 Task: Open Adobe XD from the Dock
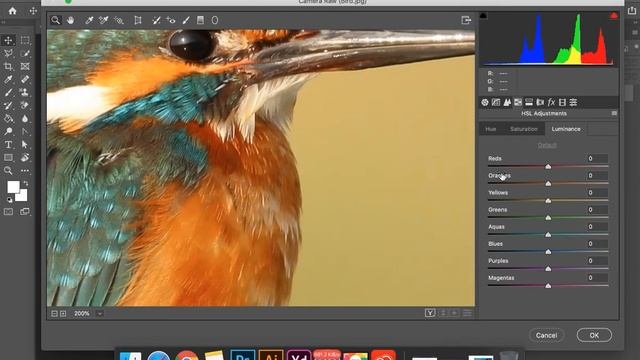pyautogui.click(x=299, y=356)
